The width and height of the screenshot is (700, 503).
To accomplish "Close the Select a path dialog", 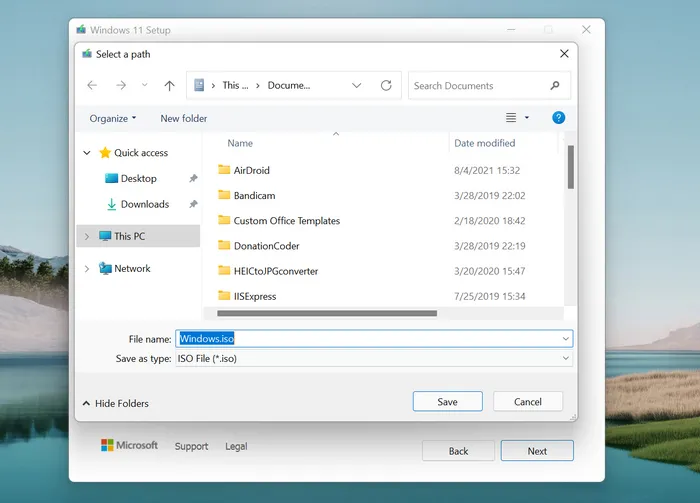I will 564,54.
